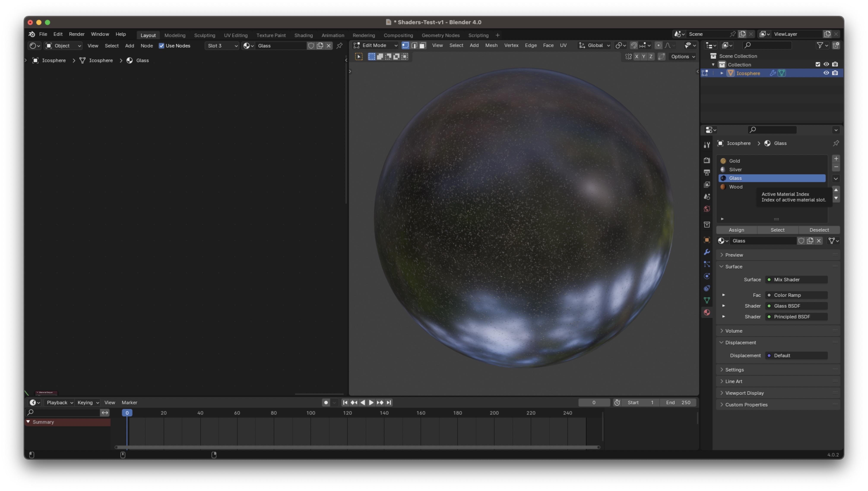Open the Render Properties panel icon
Image resolution: width=868 pixels, height=491 pixels.
click(x=707, y=160)
